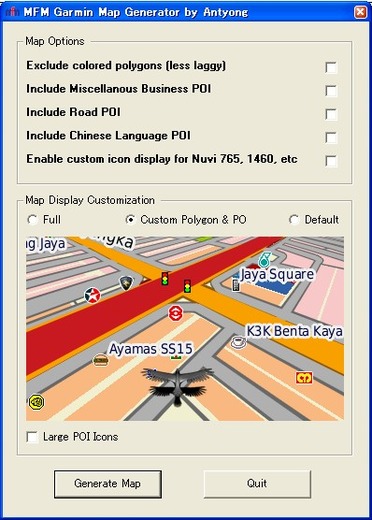
Task: Click the red-yellow shop icon
Action: 304,378
